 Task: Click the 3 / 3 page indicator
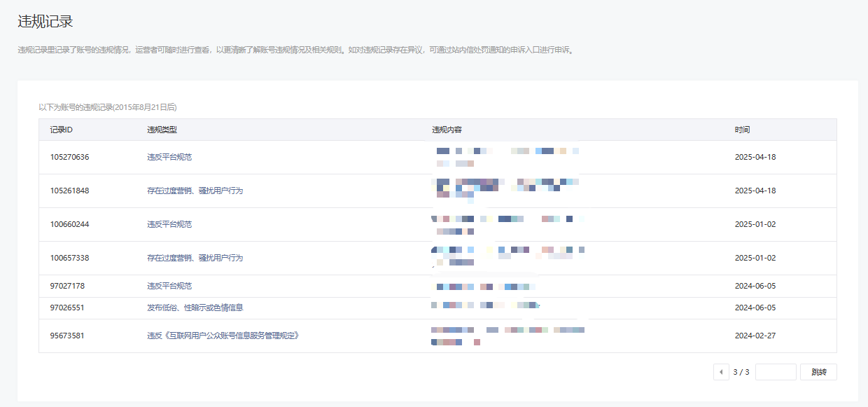tap(741, 372)
